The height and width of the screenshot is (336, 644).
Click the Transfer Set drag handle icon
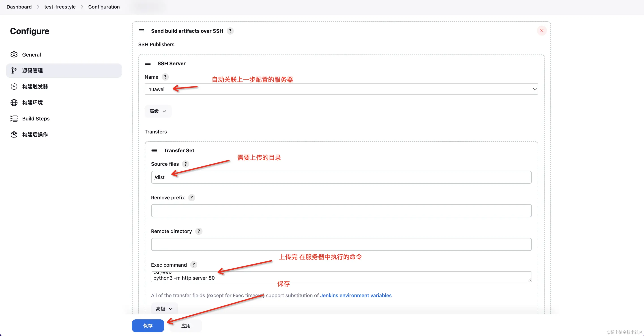[x=154, y=151]
